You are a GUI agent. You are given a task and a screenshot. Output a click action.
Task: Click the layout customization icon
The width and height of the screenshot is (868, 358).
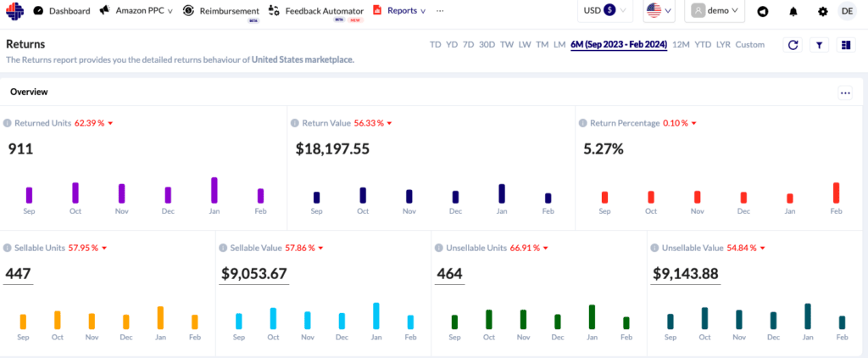(845, 46)
